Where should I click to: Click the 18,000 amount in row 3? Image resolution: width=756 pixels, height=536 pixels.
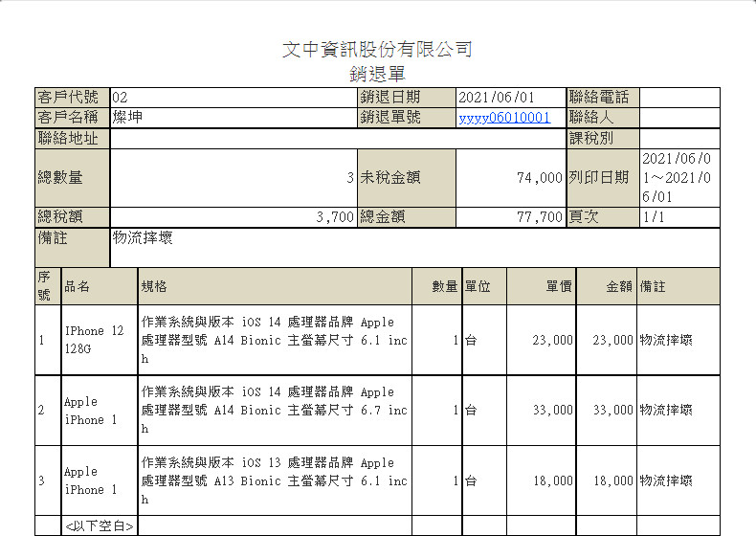pos(612,480)
